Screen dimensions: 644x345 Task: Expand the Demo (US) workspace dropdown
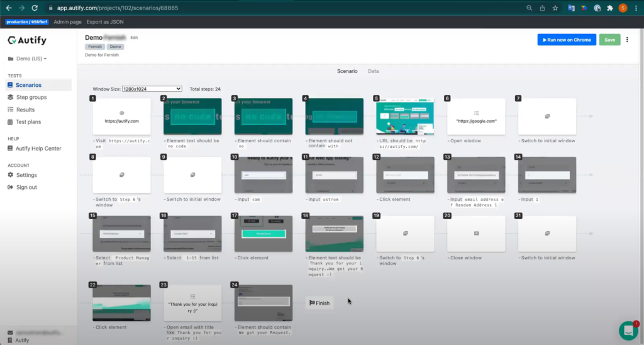(x=28, y=59)
